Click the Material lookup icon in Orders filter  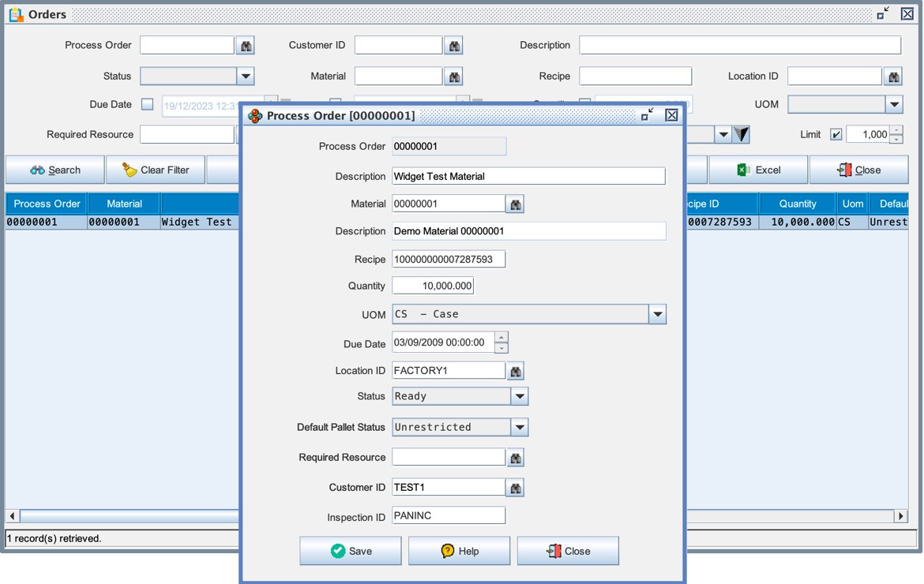click(454, 77)
